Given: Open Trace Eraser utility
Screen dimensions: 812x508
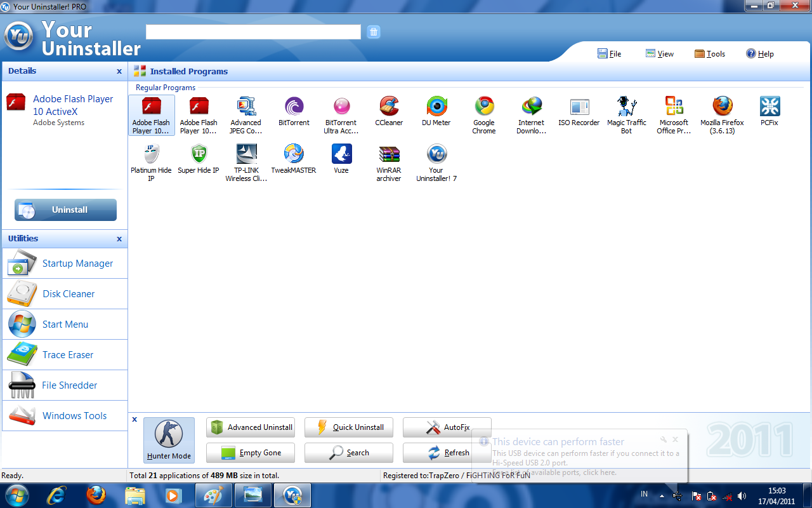Looking at the screenshot, I should point(65,354).
